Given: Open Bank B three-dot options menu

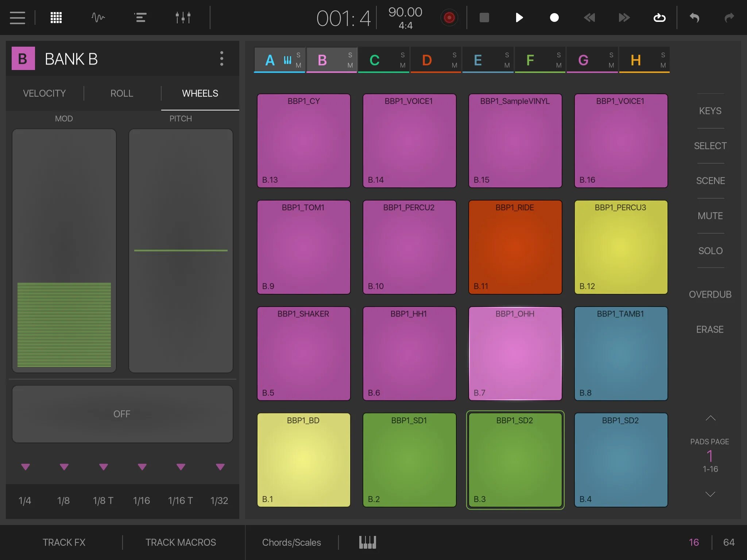Looking at the screenshot, I should click(221, 59).
